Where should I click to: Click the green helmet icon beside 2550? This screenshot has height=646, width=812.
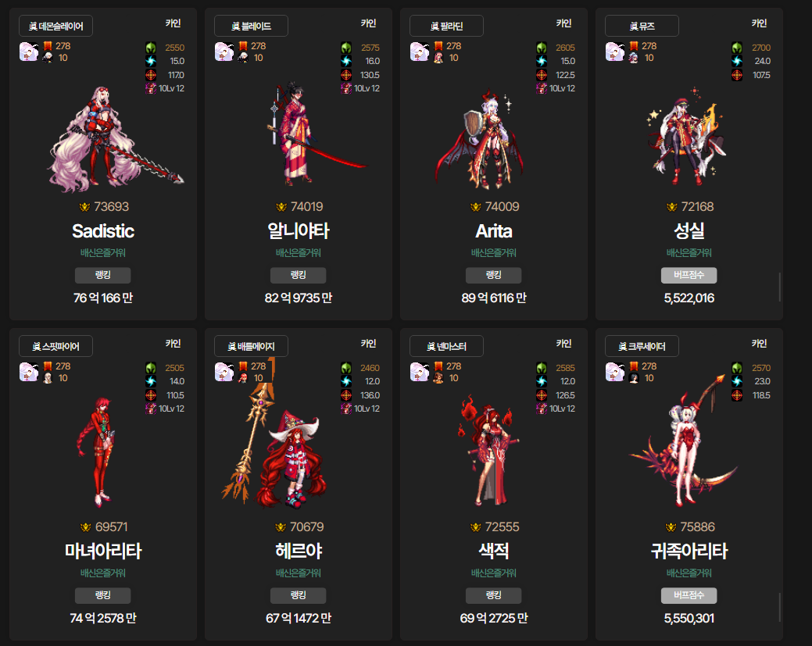[151, 48]
